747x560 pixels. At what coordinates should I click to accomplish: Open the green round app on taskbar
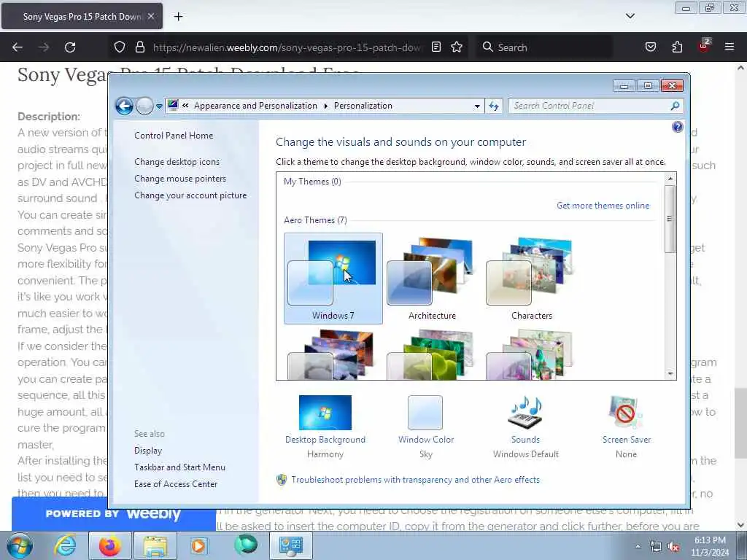tap(245, 545)
